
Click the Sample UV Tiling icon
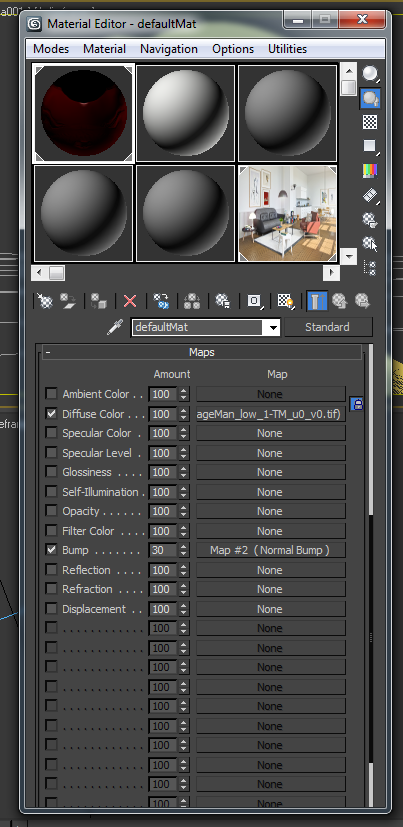370,146
